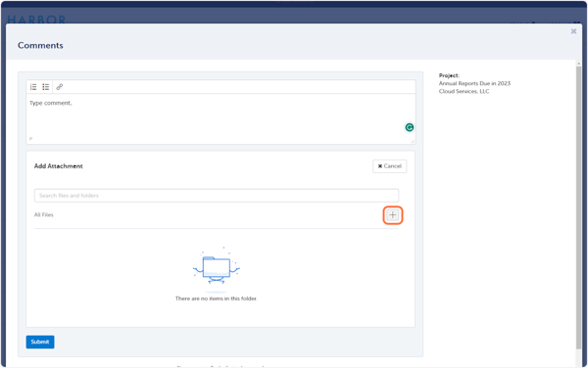
Task: Select Annual Reports Due in 2023 project text
Action: click(474, 83)
